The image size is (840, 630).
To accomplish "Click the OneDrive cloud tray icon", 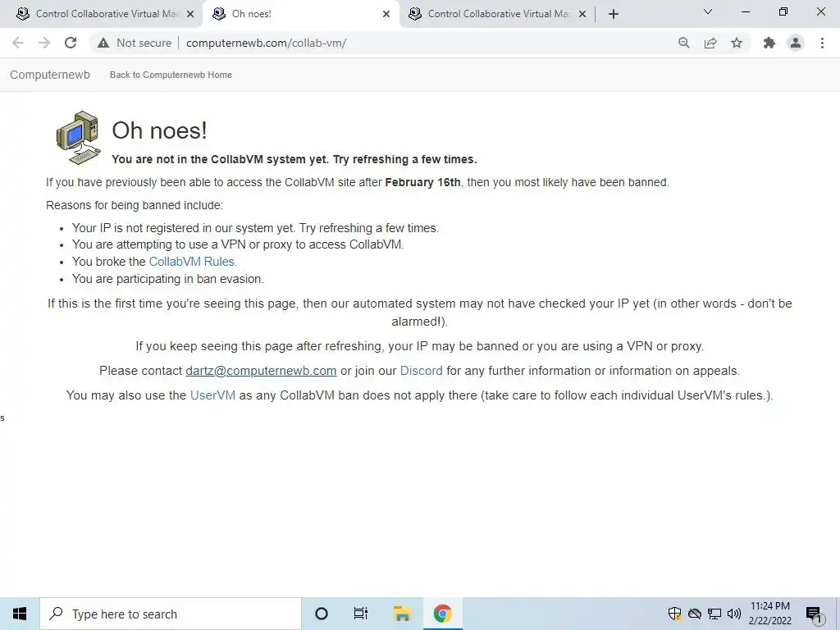I will (695, 614).
